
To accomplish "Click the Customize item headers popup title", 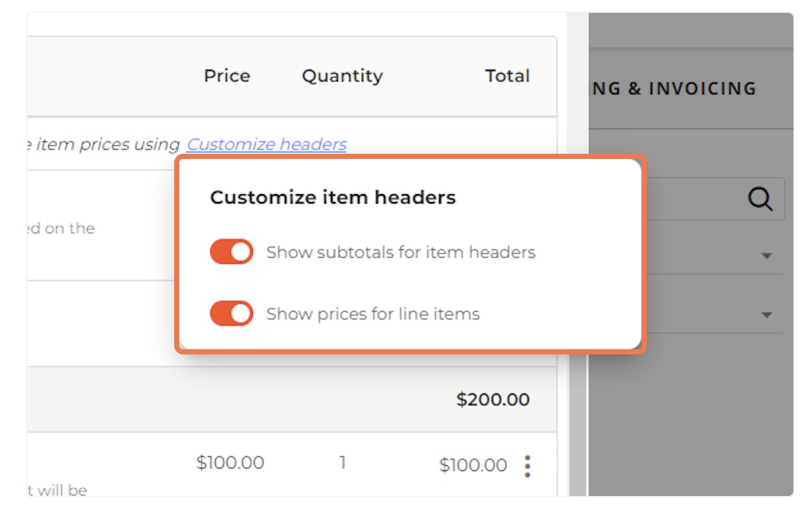I will 333,197.
